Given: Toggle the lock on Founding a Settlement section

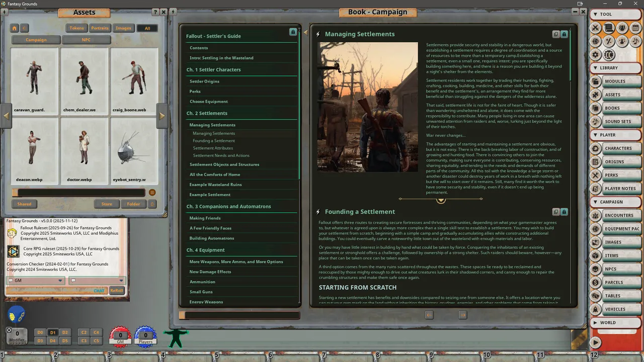Looking at the screenshot, I should click(564, 212).
